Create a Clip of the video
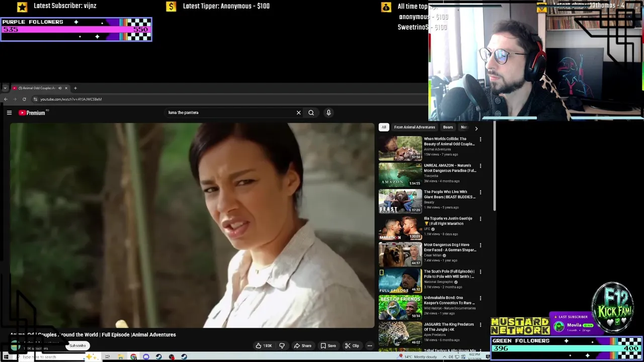The image size is (644, 362). (x=352, y=346)
